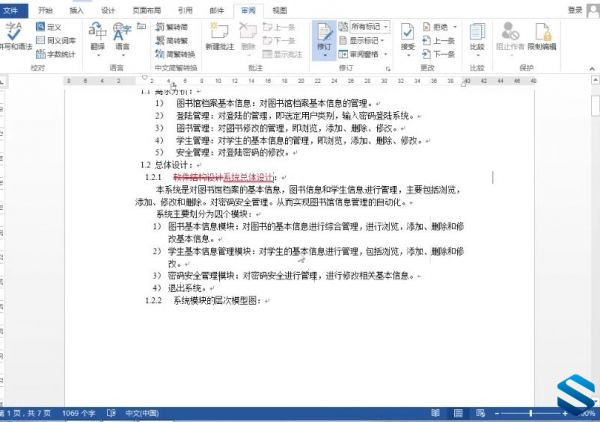Viewport: 600px width, 422px height.
Task: Click the 登录 sign-in link
Action: pyautogui.click(x=575, y=10)
